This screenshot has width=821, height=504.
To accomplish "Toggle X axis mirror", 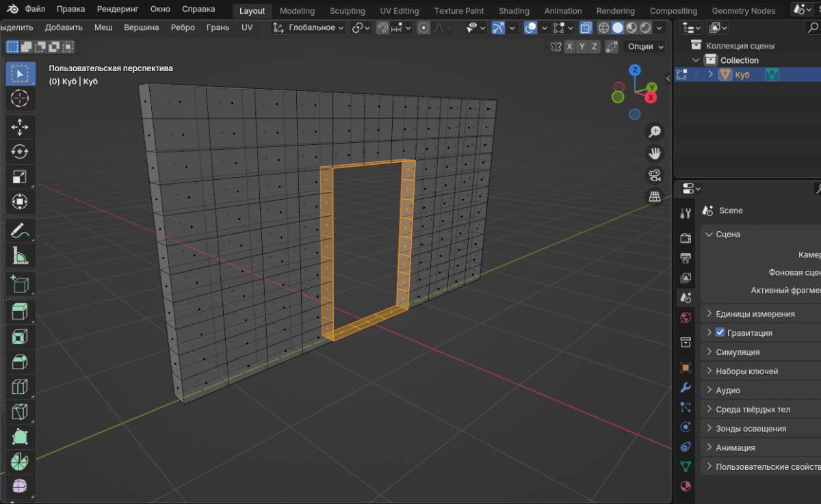I will 569,47.
